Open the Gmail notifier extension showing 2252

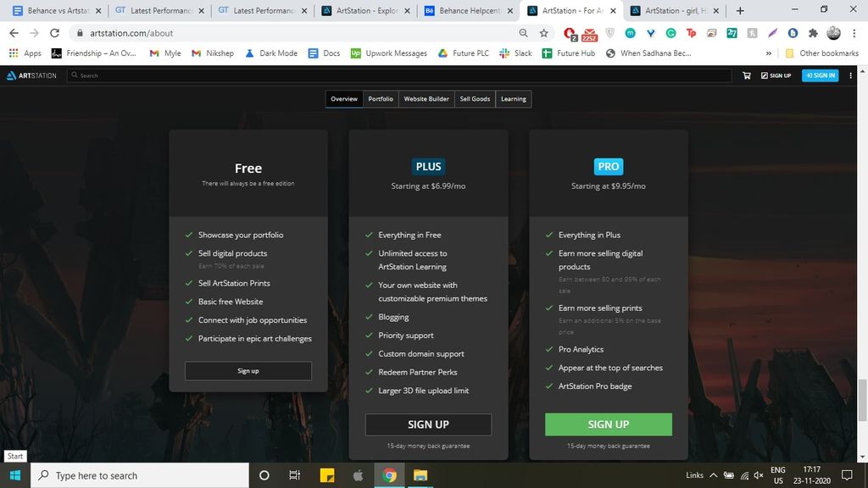589,33
